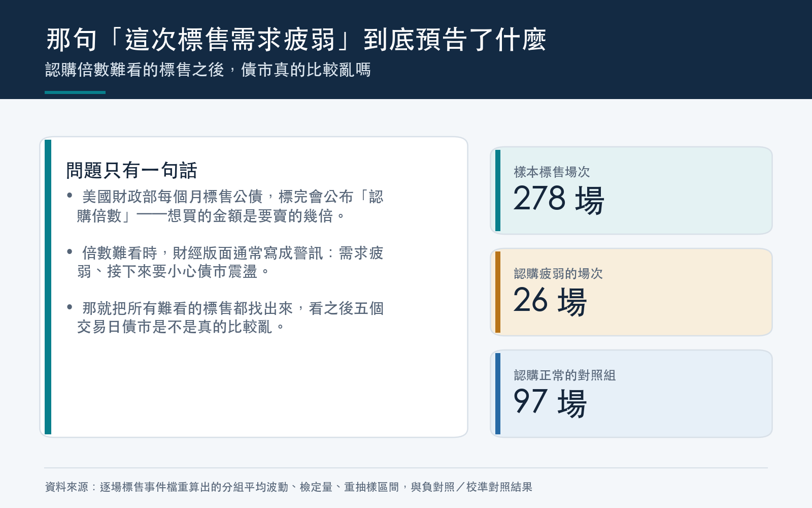Select the label 認購正常的對照組
This screenshot has height=508, width=812.
[564, 375]
